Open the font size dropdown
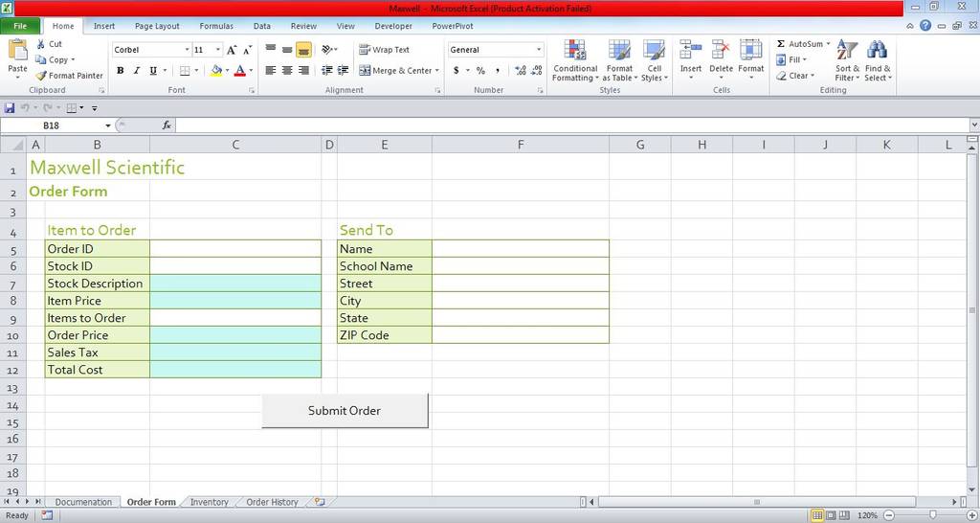The width and height of the screenshot is (980, 523). tap(217, 50)
